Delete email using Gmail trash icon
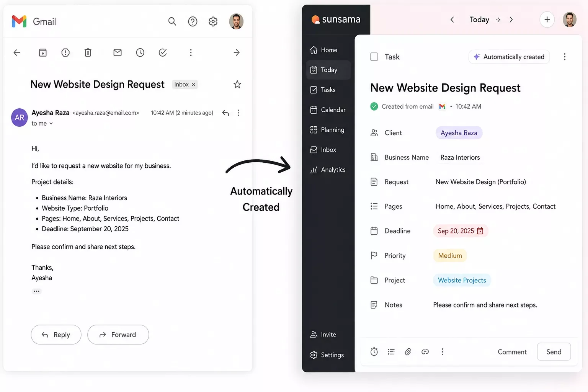This screenshot has height=392, width=588. click(88, 52)
